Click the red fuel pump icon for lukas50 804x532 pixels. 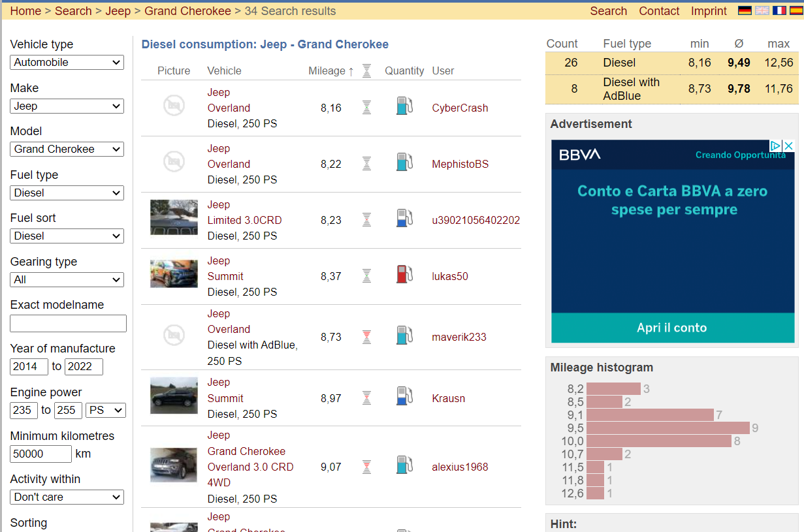point(404,274)
